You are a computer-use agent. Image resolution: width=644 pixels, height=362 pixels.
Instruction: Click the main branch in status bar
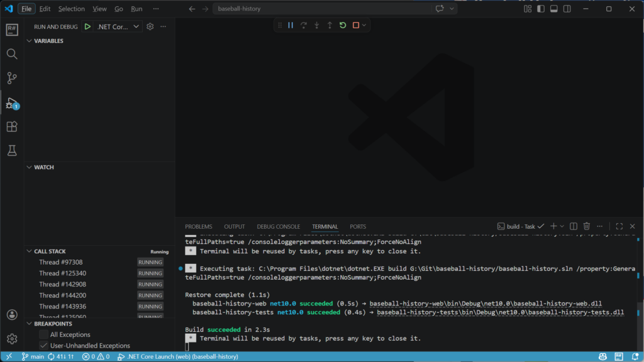(33, 356)
